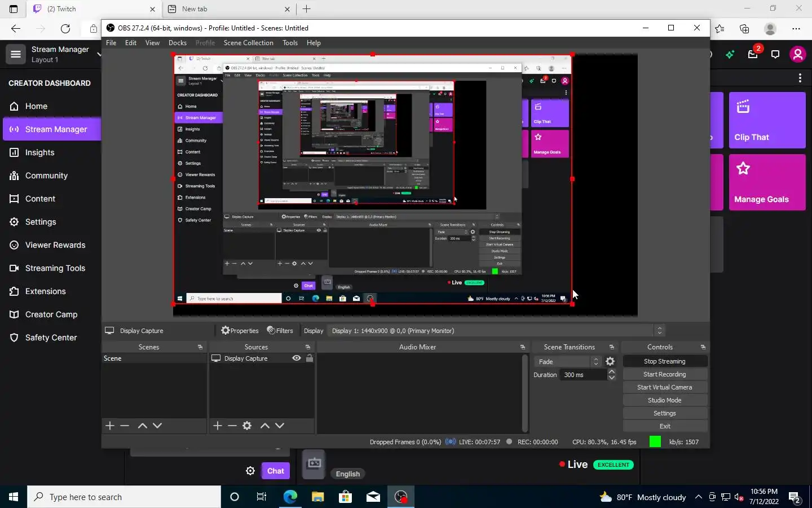Open the Tools menu in OBS

tap(290, 43)
